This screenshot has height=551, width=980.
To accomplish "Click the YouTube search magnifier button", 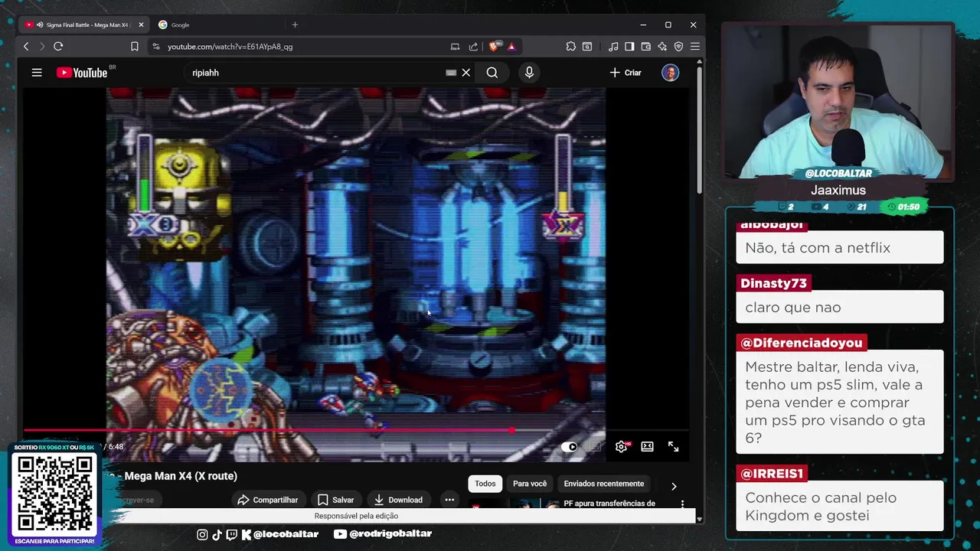I will tap(492, 73).
